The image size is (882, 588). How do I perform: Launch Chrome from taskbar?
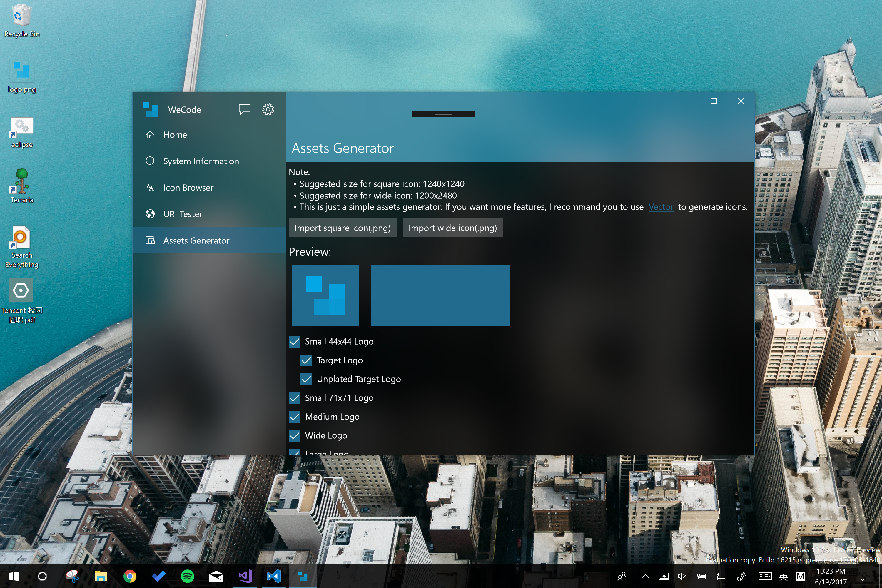[x=130, y=576]
